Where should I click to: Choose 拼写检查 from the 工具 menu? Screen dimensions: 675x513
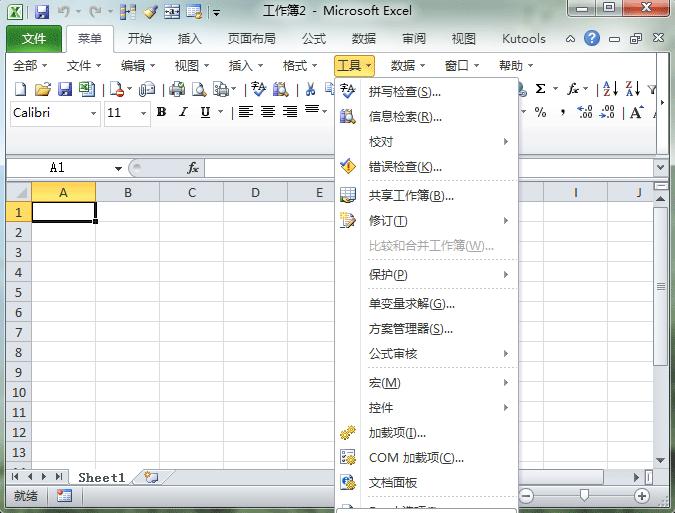click(x=405, y=92)
